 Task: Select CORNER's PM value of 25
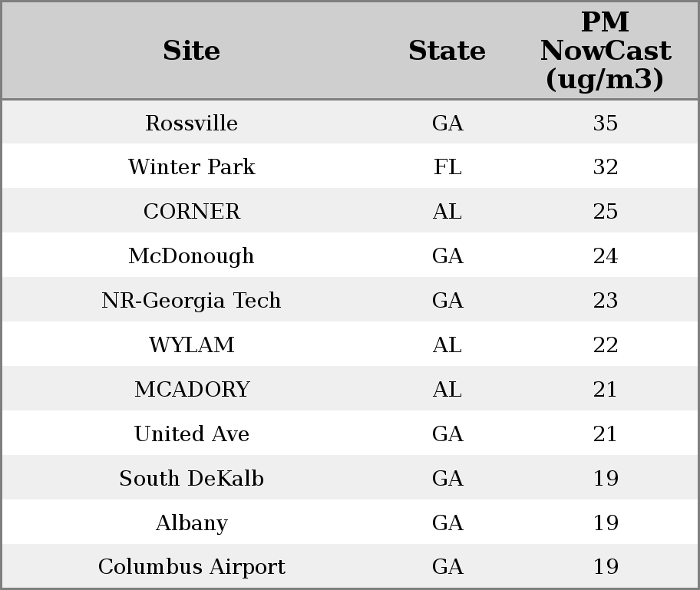click(605, 212)
